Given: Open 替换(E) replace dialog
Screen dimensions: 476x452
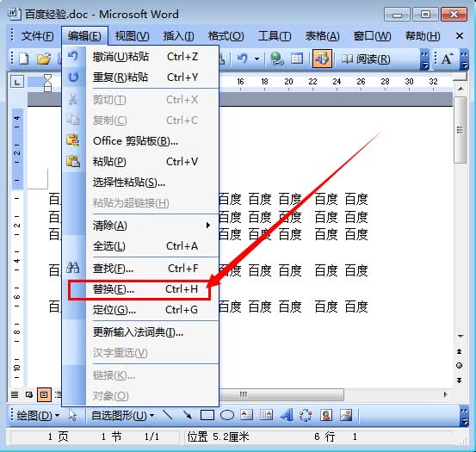Looking at the screenshot, I should pyautogui.click(x=140, y=289).
